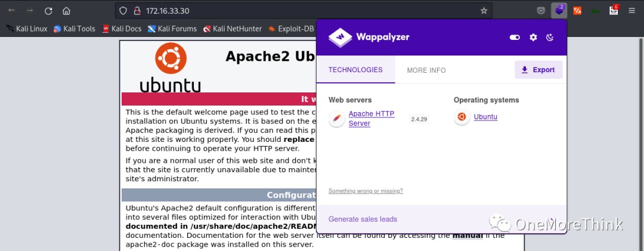Open the Ubuntu technology link
The width and height of the screenshot is (644, 251).
tap(485, 117)
